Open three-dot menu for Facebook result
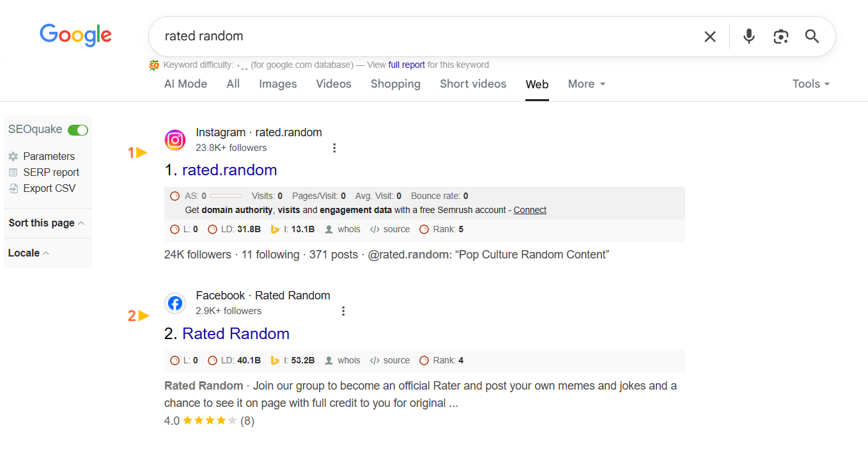The width and height of the screenshot is (868, 451). click(343, 311)
